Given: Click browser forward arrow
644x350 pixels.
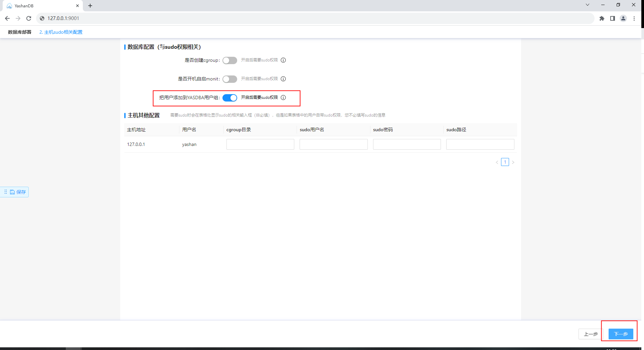Looking at the screenshot, I should coord(18,18).
